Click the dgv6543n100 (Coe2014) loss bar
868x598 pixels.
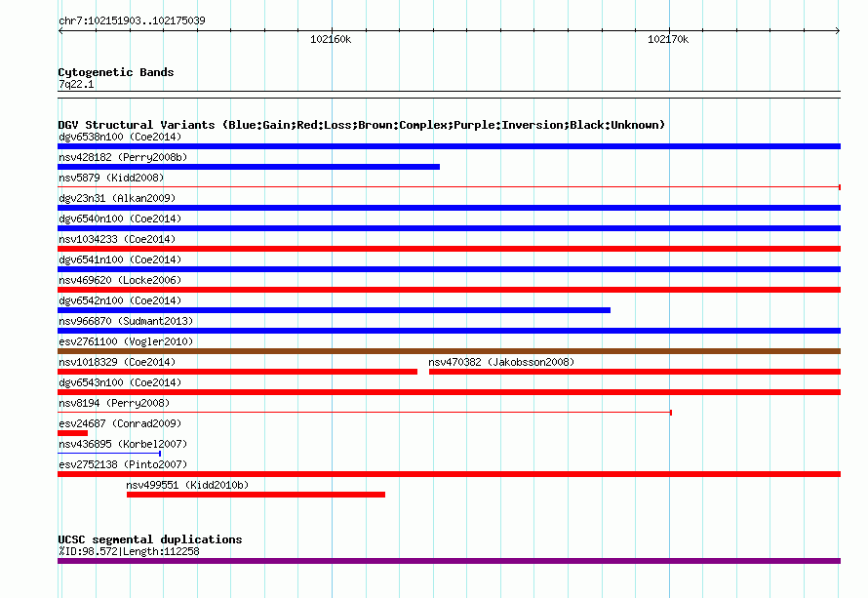pos(449,392)
